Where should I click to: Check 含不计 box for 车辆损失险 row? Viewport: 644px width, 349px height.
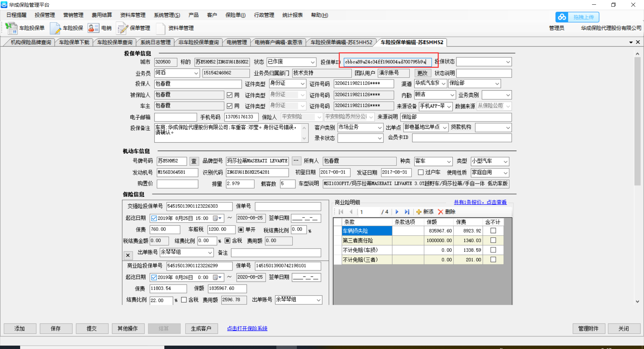(493, 231)
